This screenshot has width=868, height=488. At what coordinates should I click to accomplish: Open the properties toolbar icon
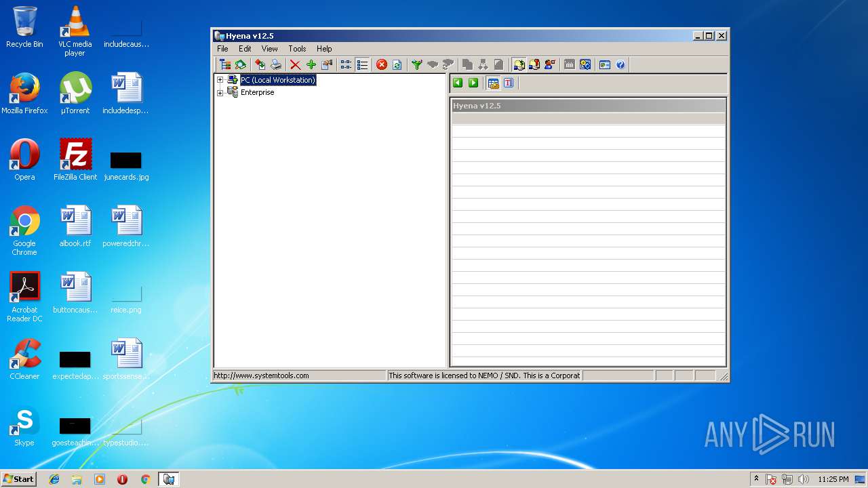[327, 64]
